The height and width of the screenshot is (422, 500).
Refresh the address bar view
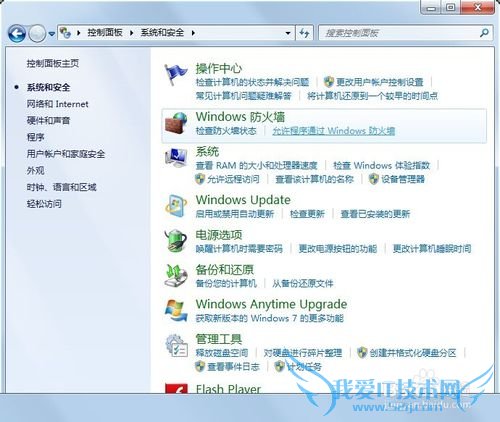pos(304,33)
